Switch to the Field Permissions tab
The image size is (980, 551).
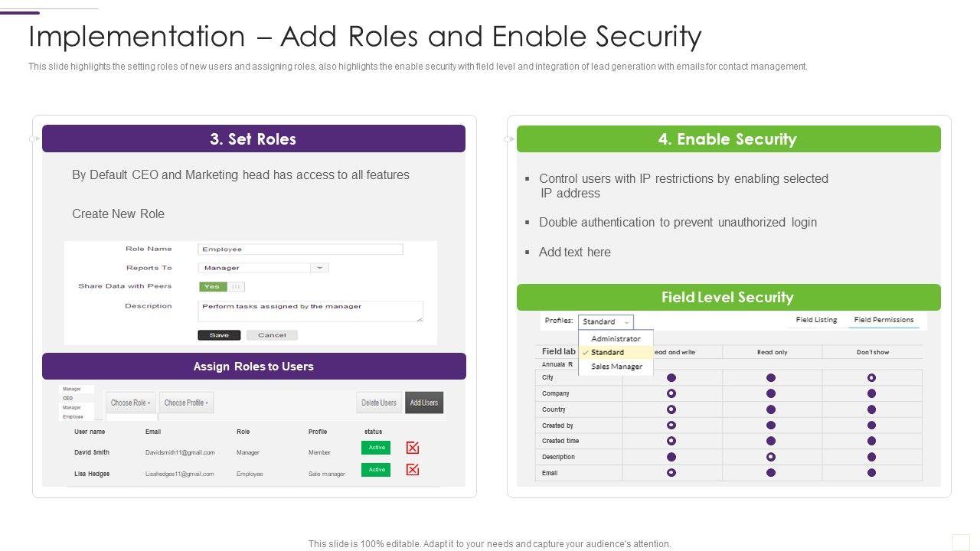[884, 320]
